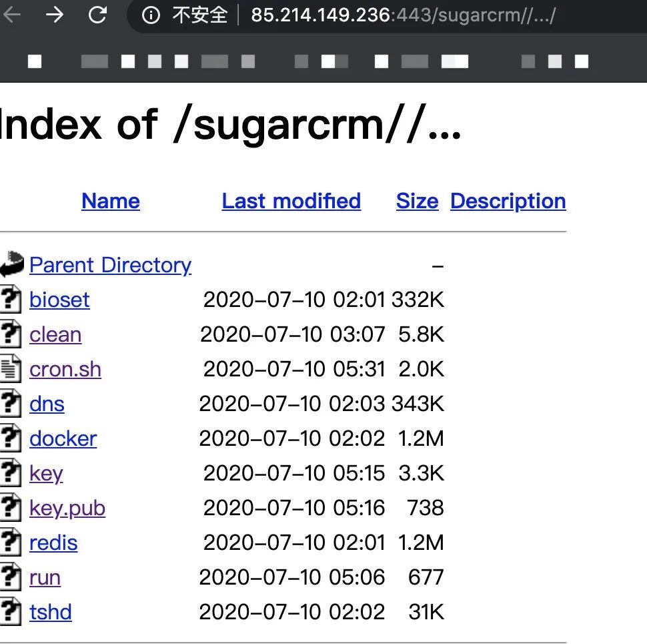Reload the page with refresh icon
Screen dimensions: 647x644
click(x=98, y=15)
